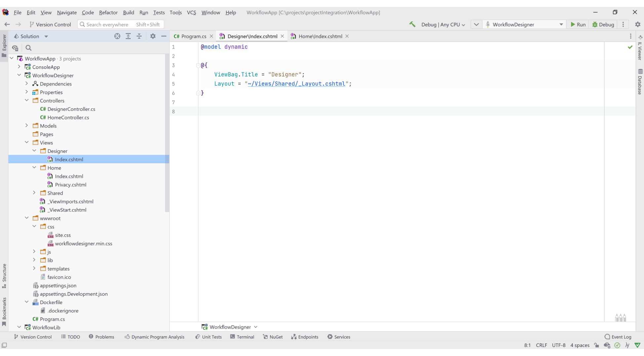
Task: Open the Build menu
Action: [128, 13]
